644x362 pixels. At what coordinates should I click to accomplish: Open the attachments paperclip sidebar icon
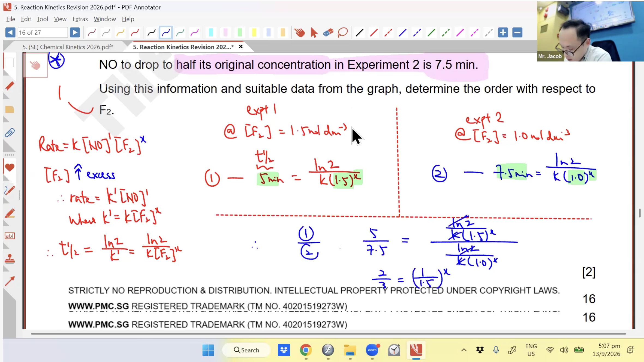pyautogui.click(x=10, y=133)
